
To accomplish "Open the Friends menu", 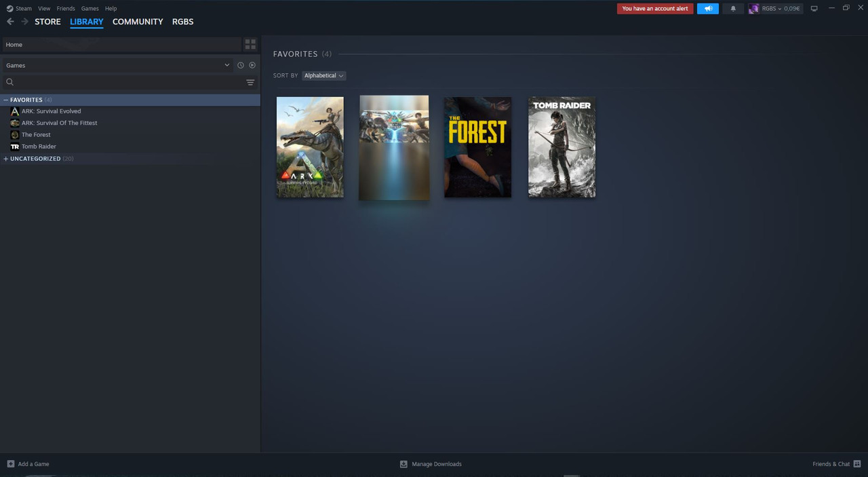I will (66, 9).
